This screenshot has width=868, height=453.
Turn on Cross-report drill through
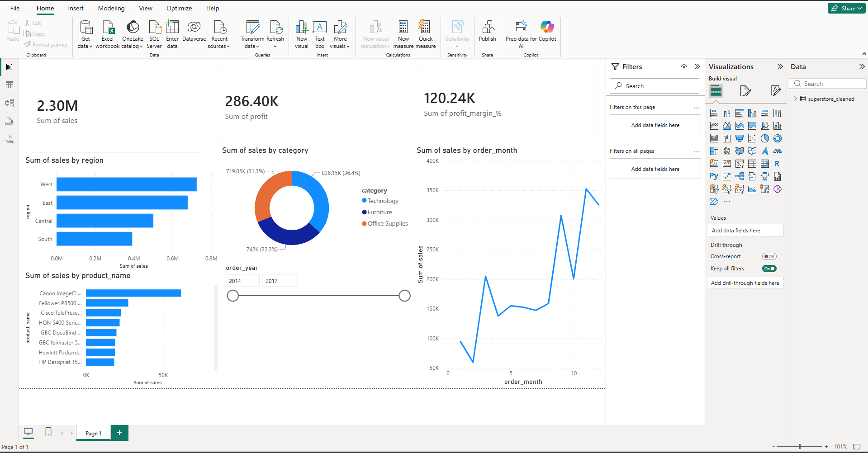769,256
